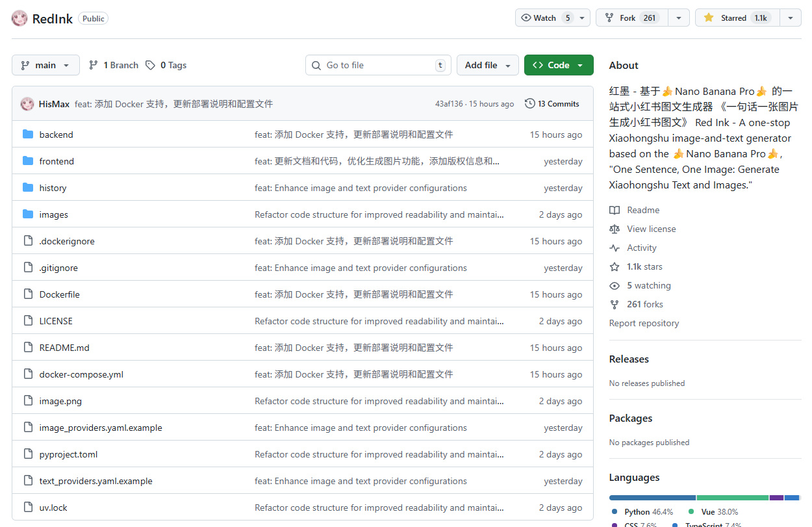Screen dimensions: 812x527
Task: Click the 261 forks link
Action: [645, 304]
